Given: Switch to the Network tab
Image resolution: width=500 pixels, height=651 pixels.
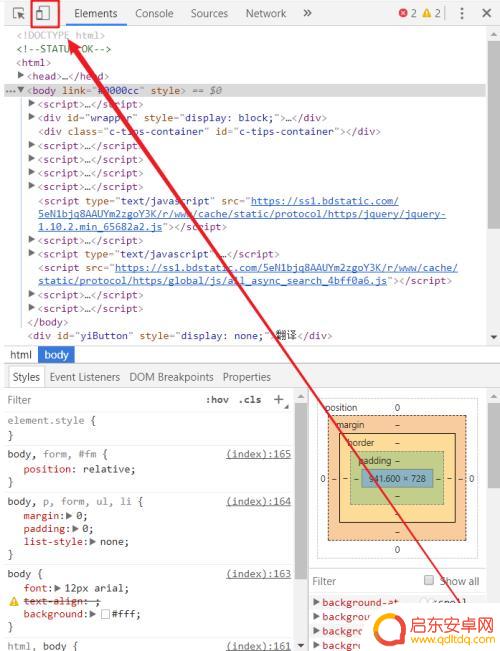Looking at the screenshot, I should 266,13.
